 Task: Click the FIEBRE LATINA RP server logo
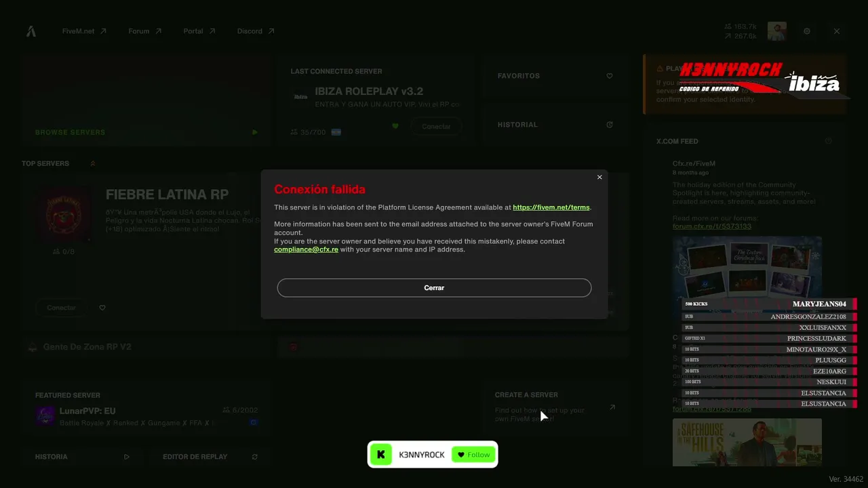[64, 215]
